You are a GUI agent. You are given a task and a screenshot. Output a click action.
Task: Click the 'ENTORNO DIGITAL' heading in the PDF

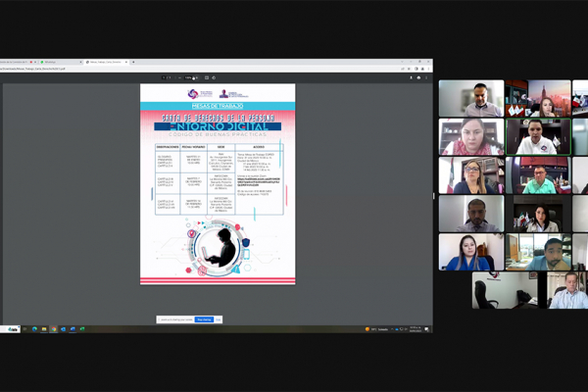[218, 126]
